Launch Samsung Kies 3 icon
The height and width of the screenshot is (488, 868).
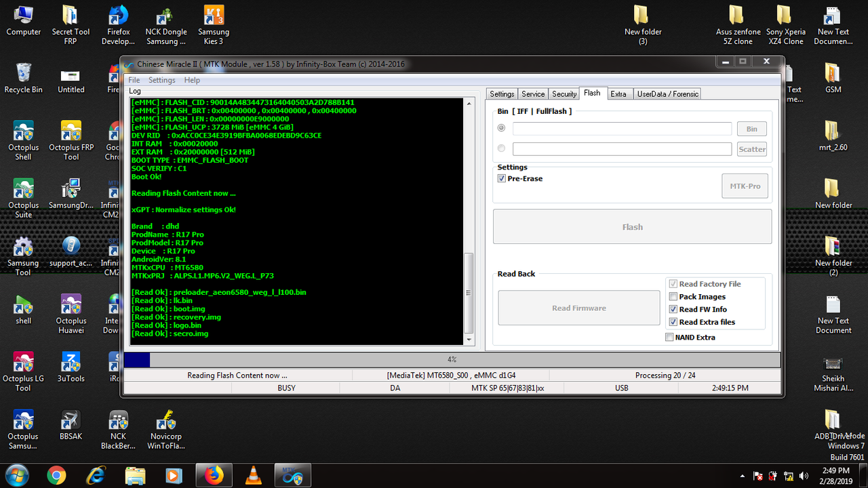[214, 26]
